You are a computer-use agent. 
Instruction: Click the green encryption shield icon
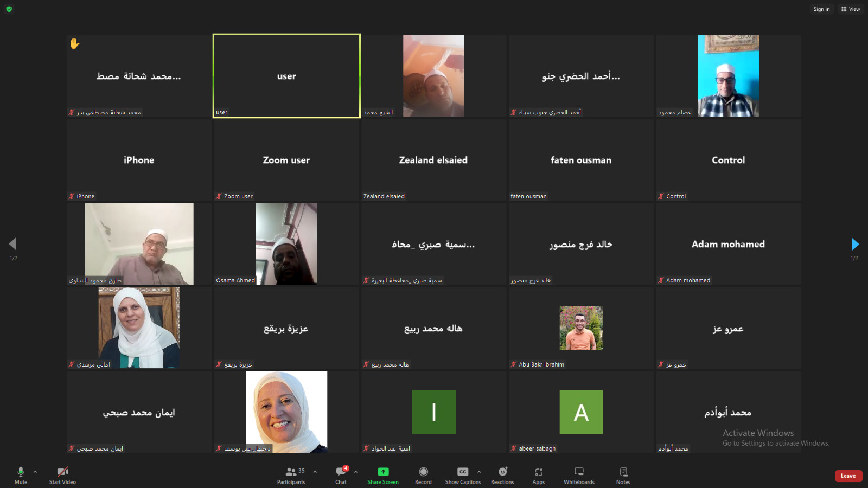9,9
